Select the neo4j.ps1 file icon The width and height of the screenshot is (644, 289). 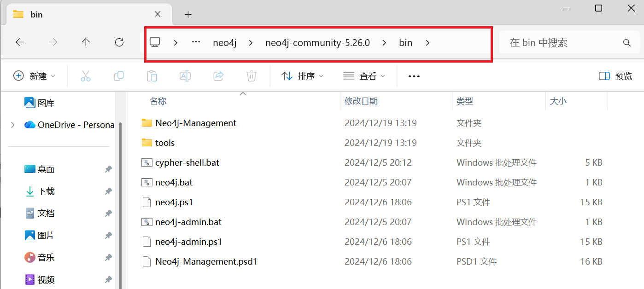[x=147, y=202]
